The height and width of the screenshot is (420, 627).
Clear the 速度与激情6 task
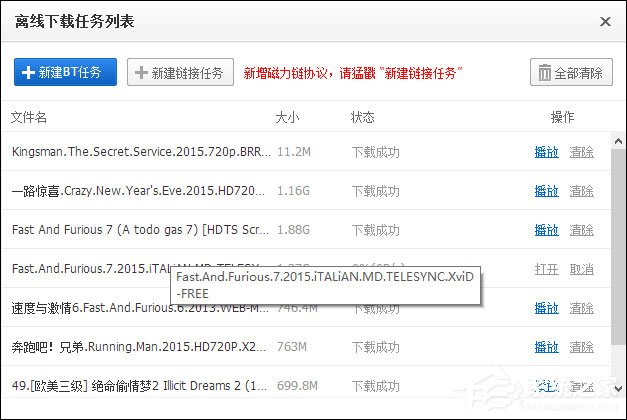[x=582, y=308]
